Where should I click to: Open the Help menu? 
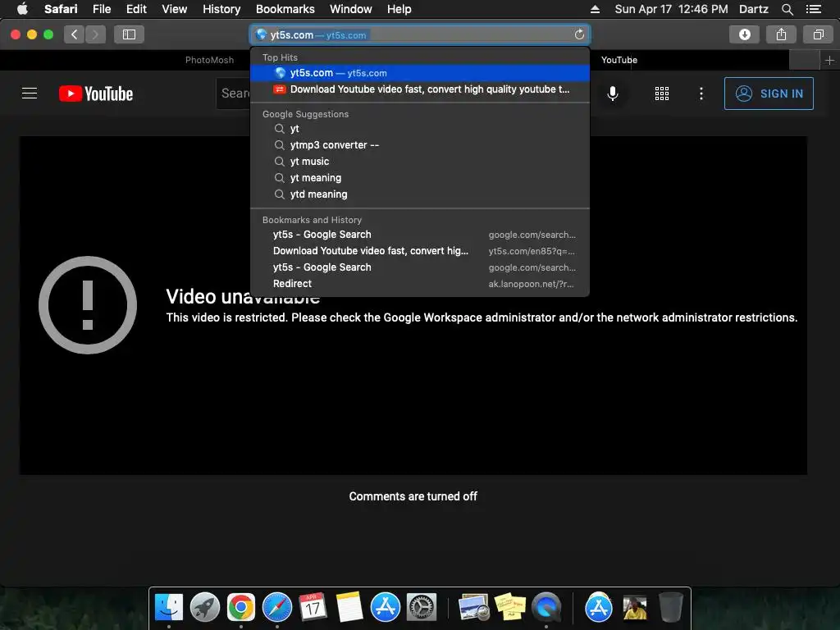pyautogui.click(x=399, y=9)
